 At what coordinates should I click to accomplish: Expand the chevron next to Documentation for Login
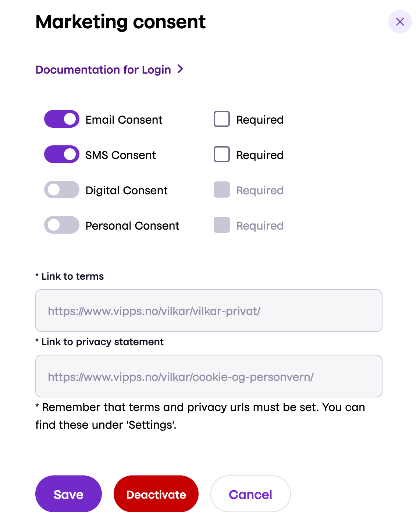pos(180,69)
